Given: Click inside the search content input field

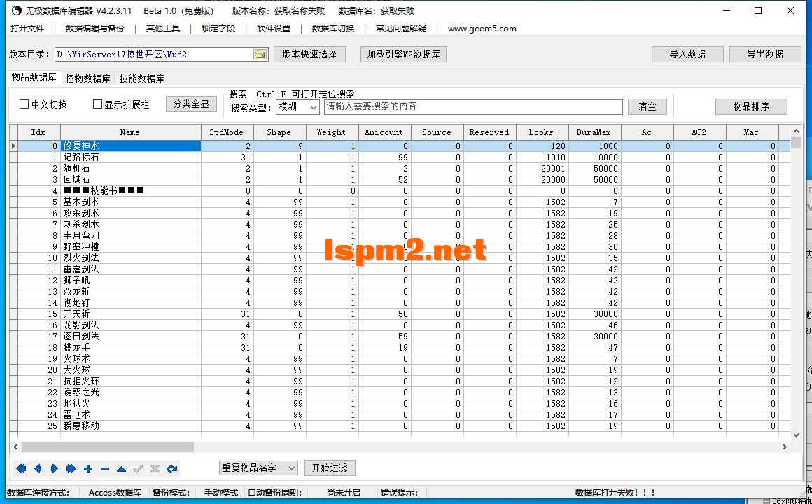Looking at the screenshot, I should pos(469,106).
